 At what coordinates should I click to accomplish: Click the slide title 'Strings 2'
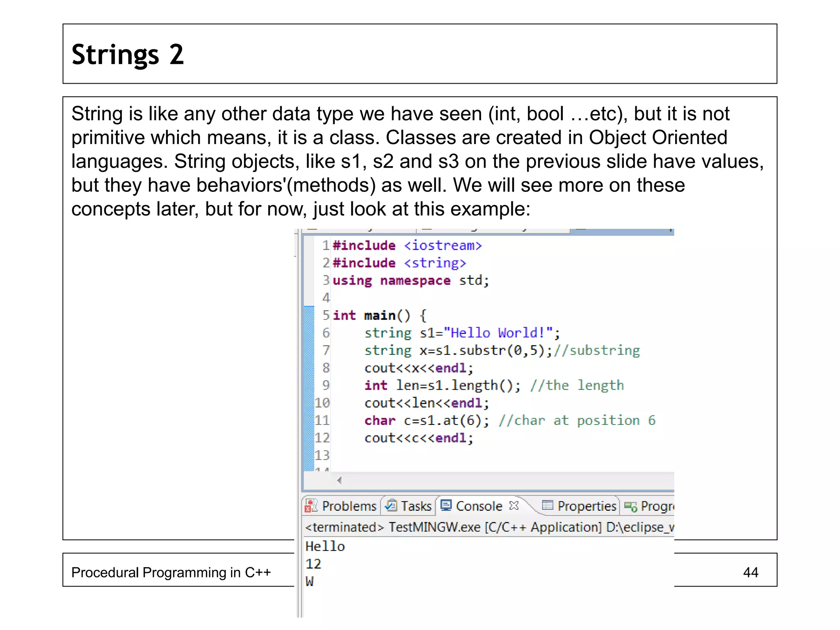pos(128,55)
